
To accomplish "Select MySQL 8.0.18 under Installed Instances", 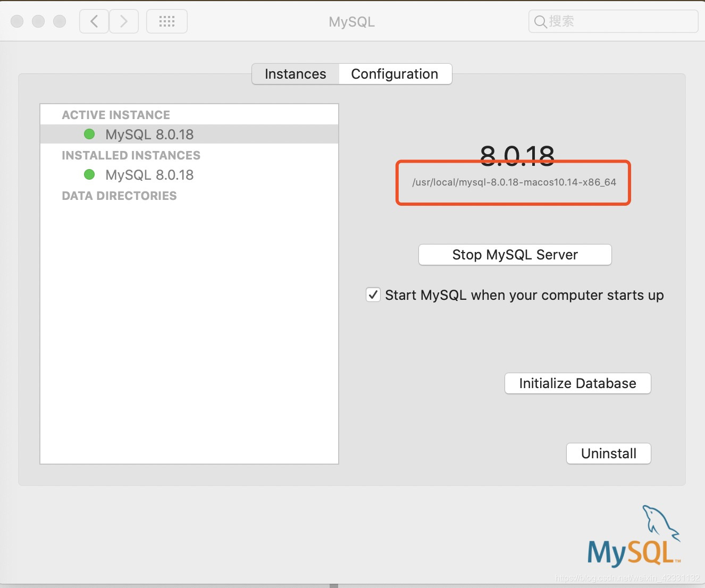I will point(189,174).
